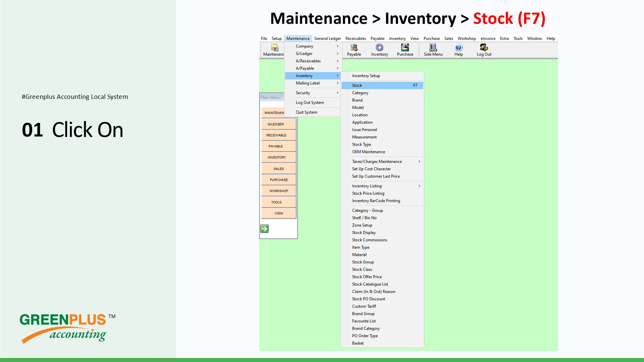644x362 pixels.
Task: Click the INVENTORY main menu button
Action: (x=279, y=158)
